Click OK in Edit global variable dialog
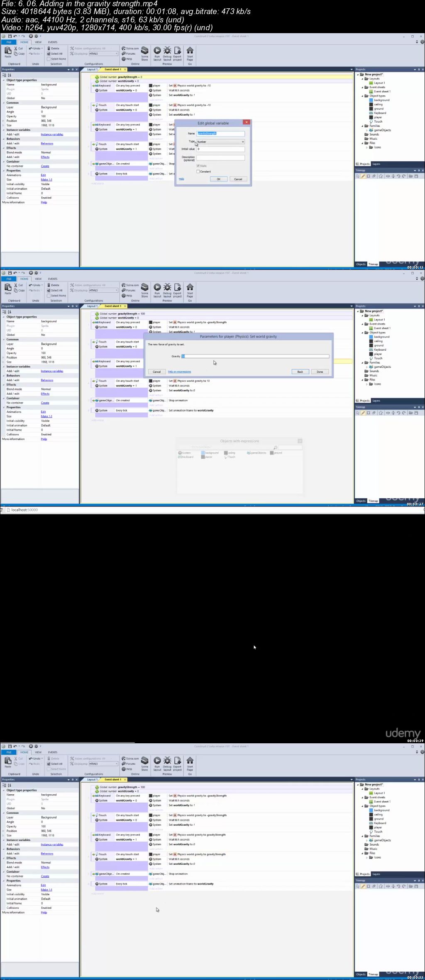 pos(218,179)
